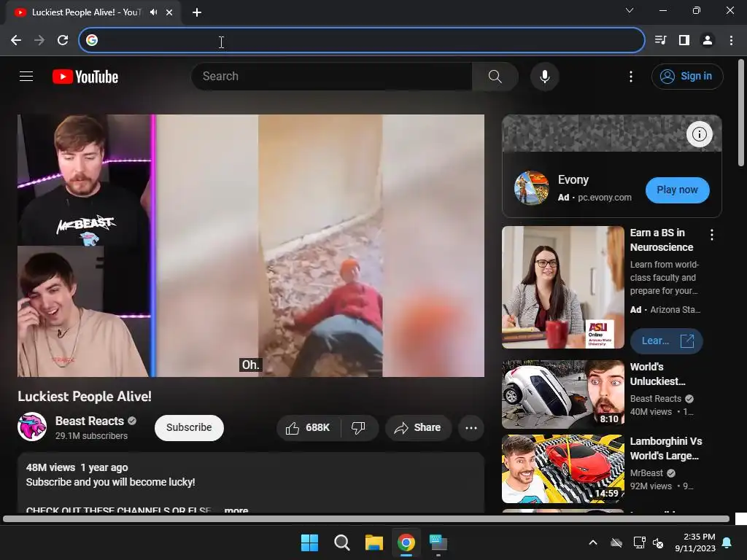Focus the YouTube Search field
The width and height of the screenshot is (747, 560).
[332, 76]
